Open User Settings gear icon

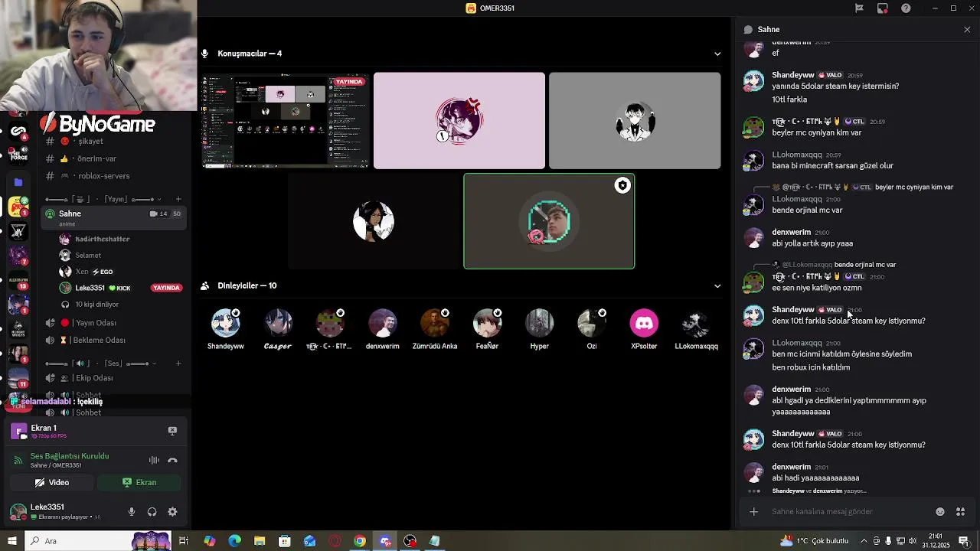[x=172, y=512]
